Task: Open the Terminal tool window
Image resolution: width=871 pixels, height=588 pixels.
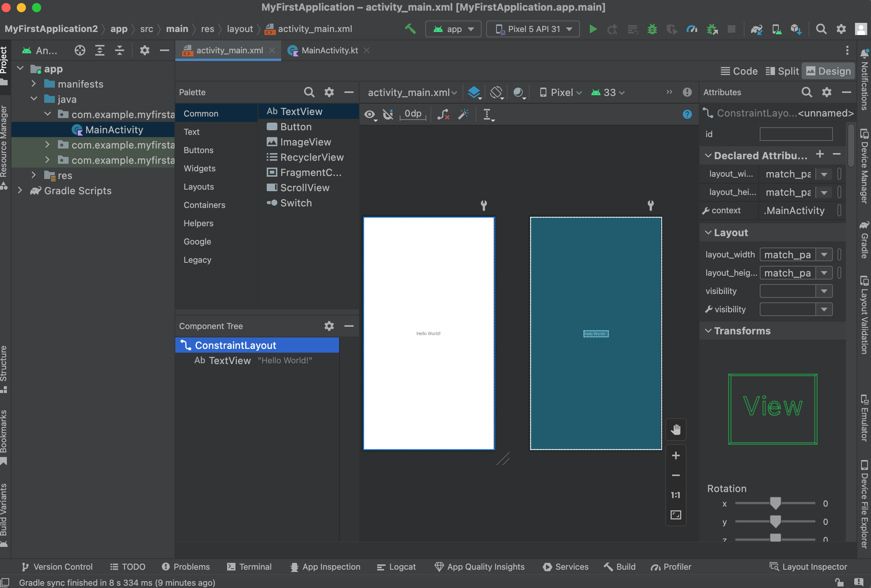Action: point(249,567)
